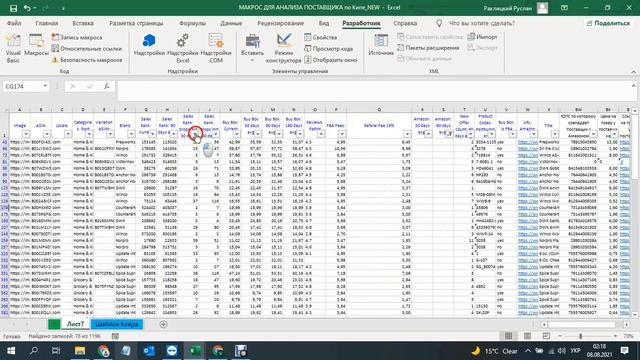Open File Explorer from the taskbar
This screenshot has height=360, width=640.
point(80,351)
